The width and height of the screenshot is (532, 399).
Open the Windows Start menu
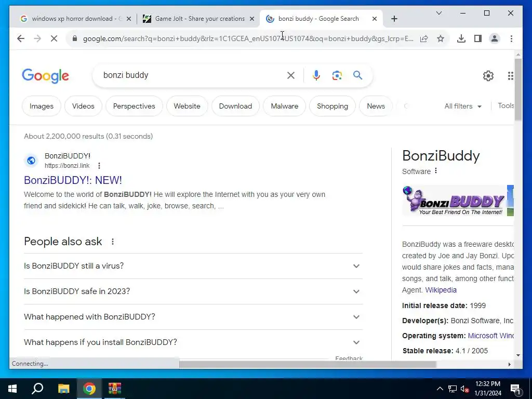pos(12,389)
